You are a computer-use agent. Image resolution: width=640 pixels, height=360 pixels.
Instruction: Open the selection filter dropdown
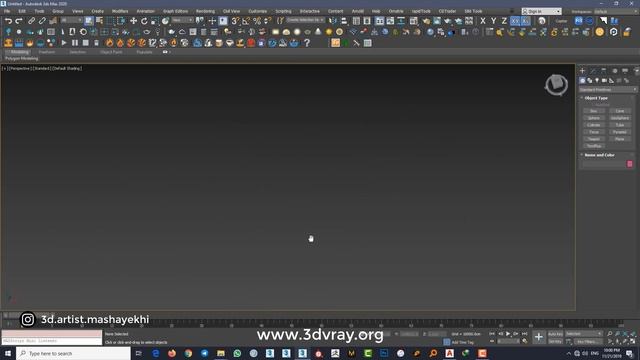point(71,20)
